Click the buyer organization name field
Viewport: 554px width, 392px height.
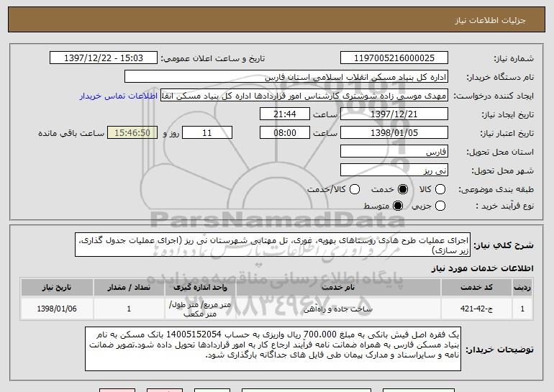[286, 77]
